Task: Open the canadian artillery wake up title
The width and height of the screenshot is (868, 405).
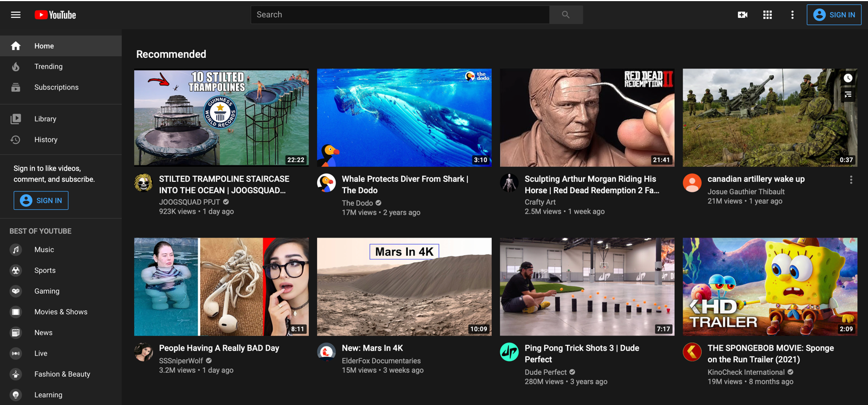Action: [756, 179]
